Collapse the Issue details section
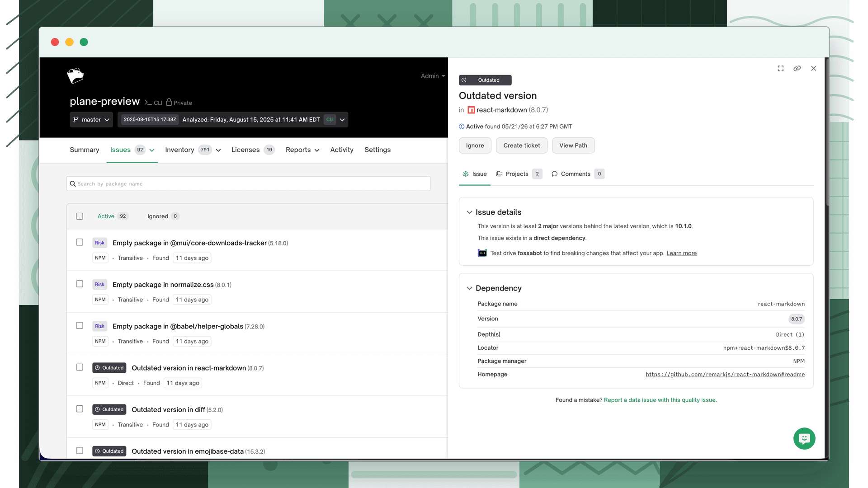Screen dimensions: 868x488 [469, 212]
